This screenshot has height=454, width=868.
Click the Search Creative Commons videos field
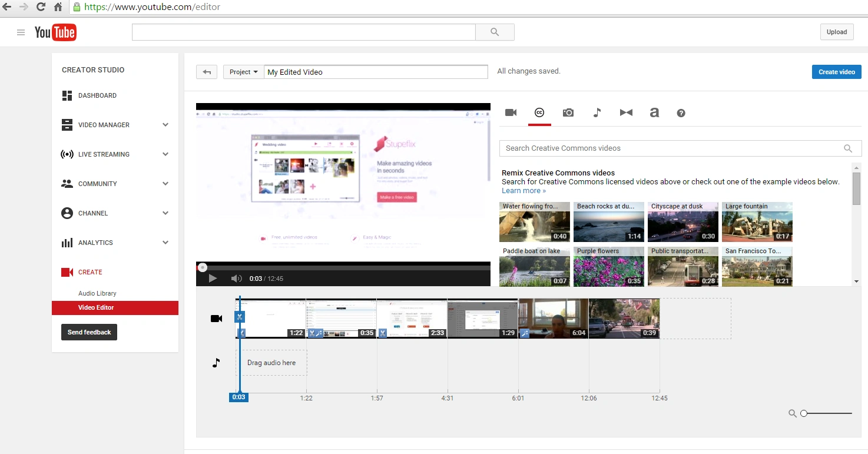[680, 148]
